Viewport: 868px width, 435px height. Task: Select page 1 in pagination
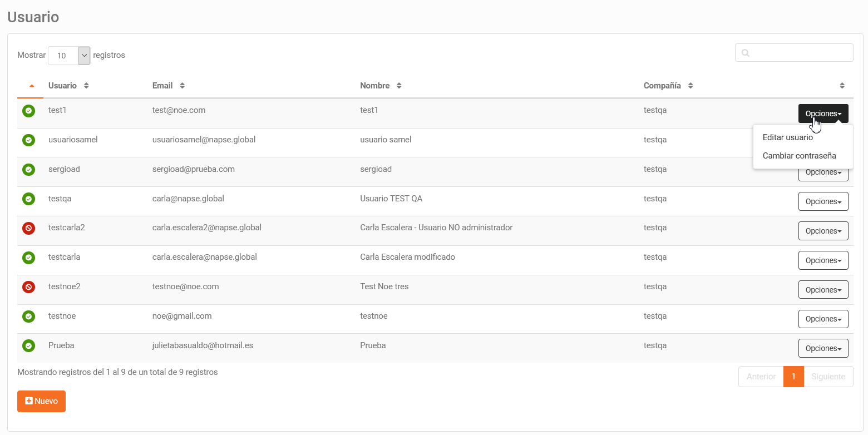tap(793, 377)
